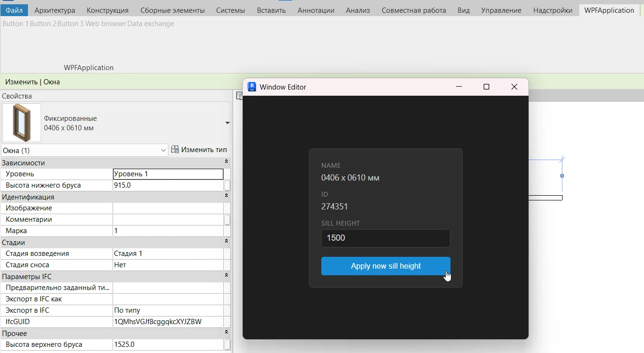Click the Комментарии value cell

tap(168, 219)
